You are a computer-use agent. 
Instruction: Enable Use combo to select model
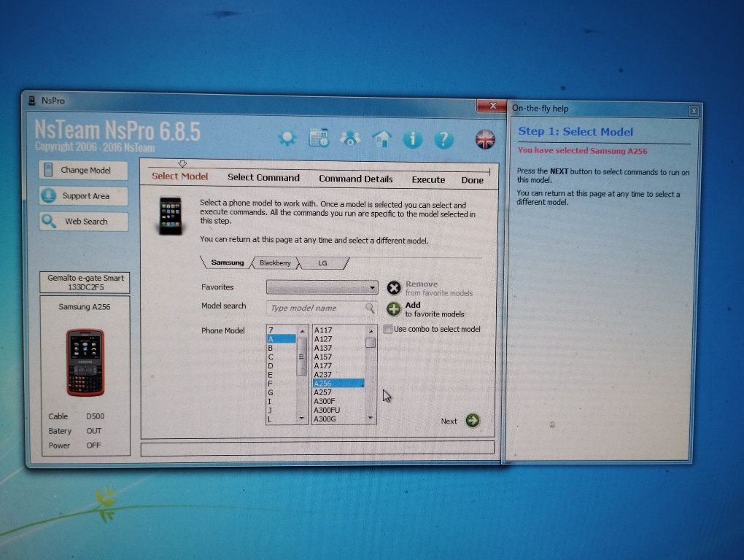point(387,329)
